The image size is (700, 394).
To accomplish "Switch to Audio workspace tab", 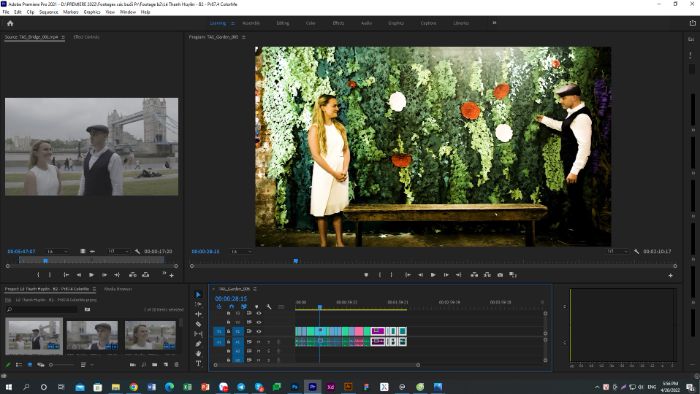I will (367, 23).
